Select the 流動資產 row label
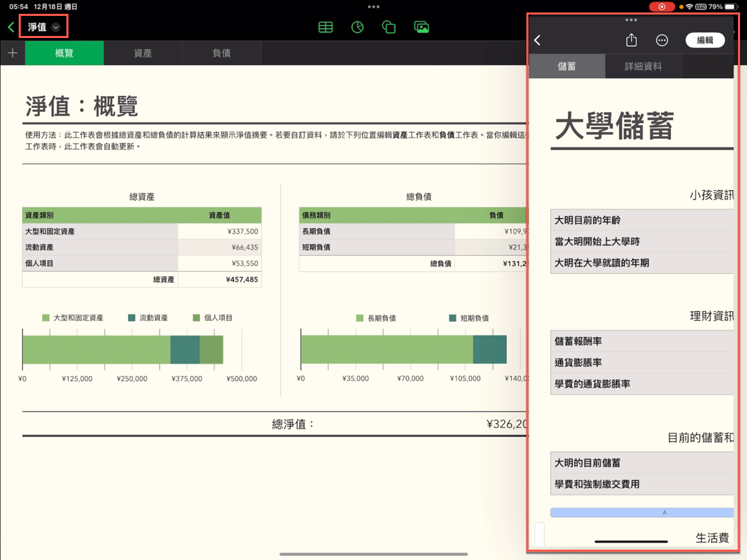747x560 pixels. tap(100, 247)
